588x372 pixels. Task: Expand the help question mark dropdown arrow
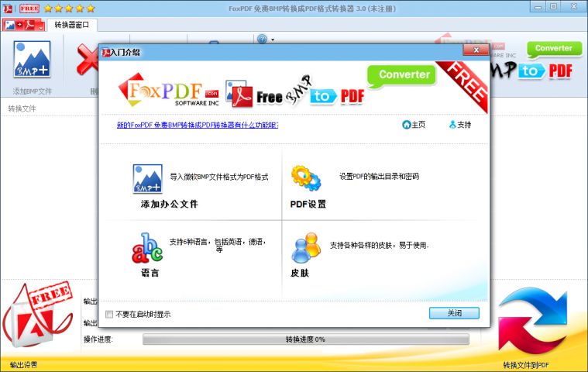(x=273, y=38)
